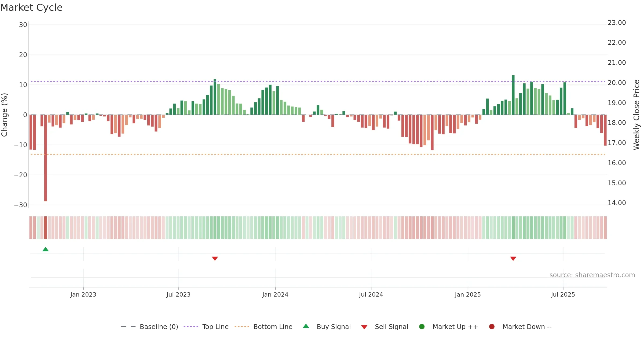Image resolution: width=644 pixels, height=362 pixels.
Task: Click the Jan 2024 axis label
Action: tap(275, 294)
